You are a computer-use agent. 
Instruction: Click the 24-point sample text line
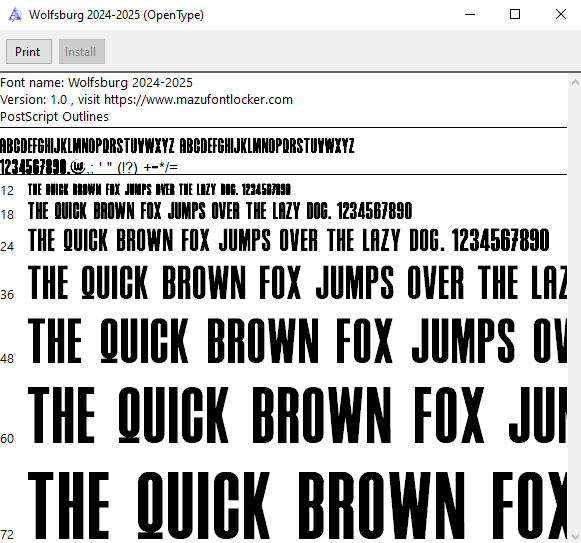point(289,240)
